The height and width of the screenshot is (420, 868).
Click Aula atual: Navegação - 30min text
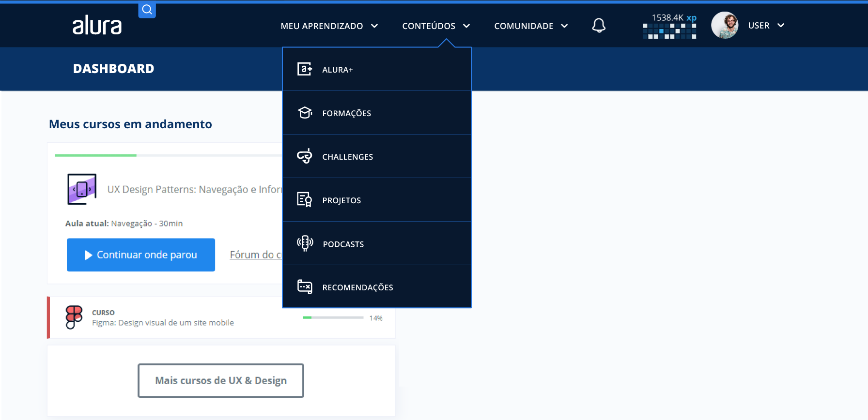click(124, 223)
